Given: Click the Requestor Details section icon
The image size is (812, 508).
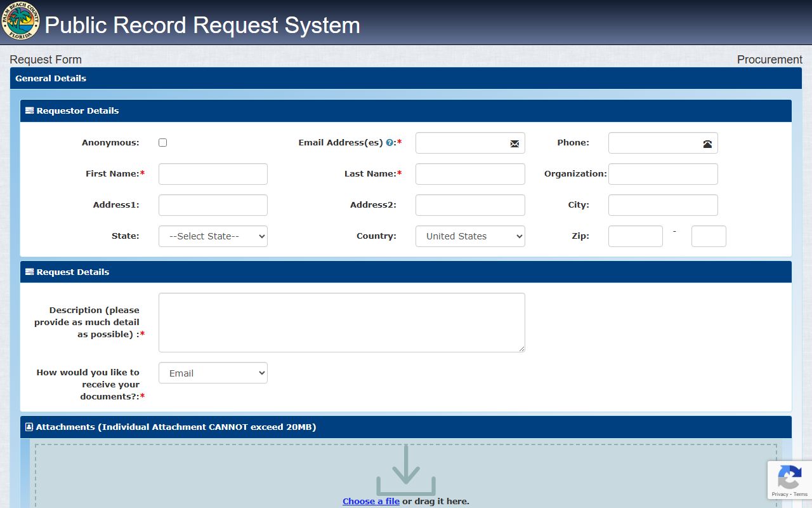Looking at the screenshot, I should [29, 110].
